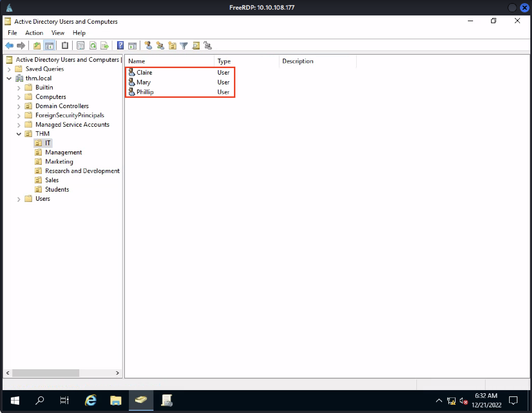This screenshot has height=413, width=532.
Task: Toggle Show/Hide Action Pane icon
Action: (132, 45)
